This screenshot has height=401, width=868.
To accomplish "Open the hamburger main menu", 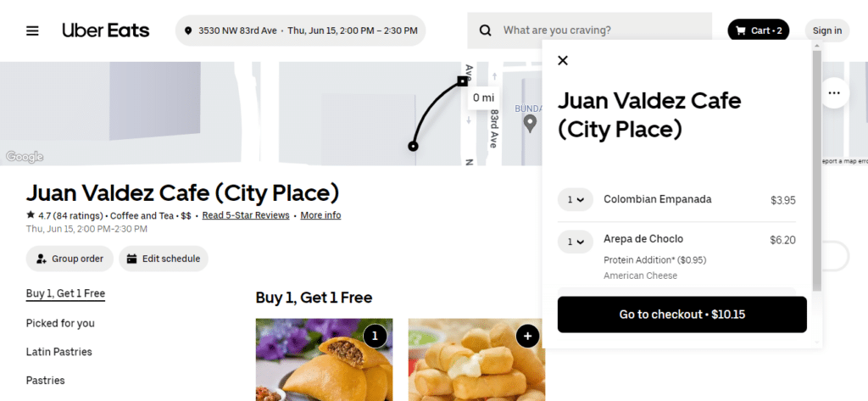I will (33, 31).
